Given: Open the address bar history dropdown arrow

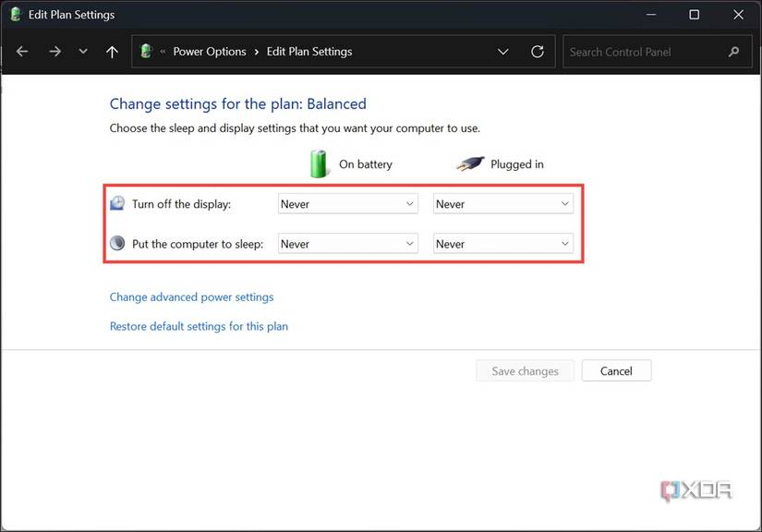Looking at the screenshot, I should (x=503, y=52).
